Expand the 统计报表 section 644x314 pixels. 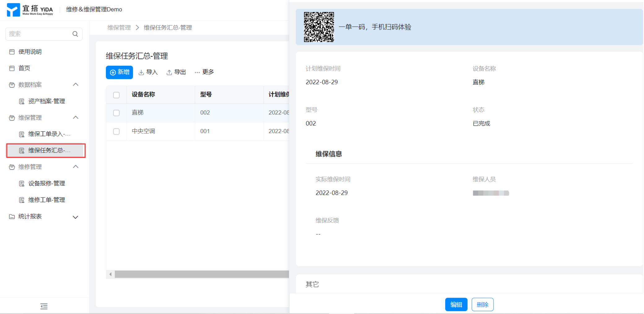coord(75,217)
